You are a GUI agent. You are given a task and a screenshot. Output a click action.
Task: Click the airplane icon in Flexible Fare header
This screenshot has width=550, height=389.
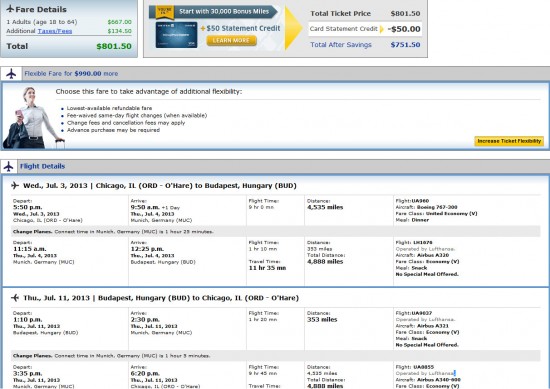[11, 74]
